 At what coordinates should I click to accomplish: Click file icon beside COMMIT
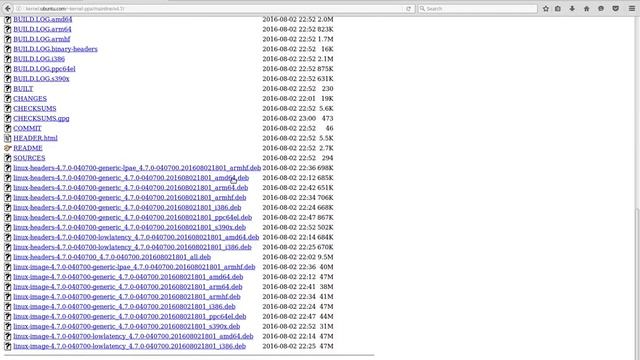click(x=8, y=128)
